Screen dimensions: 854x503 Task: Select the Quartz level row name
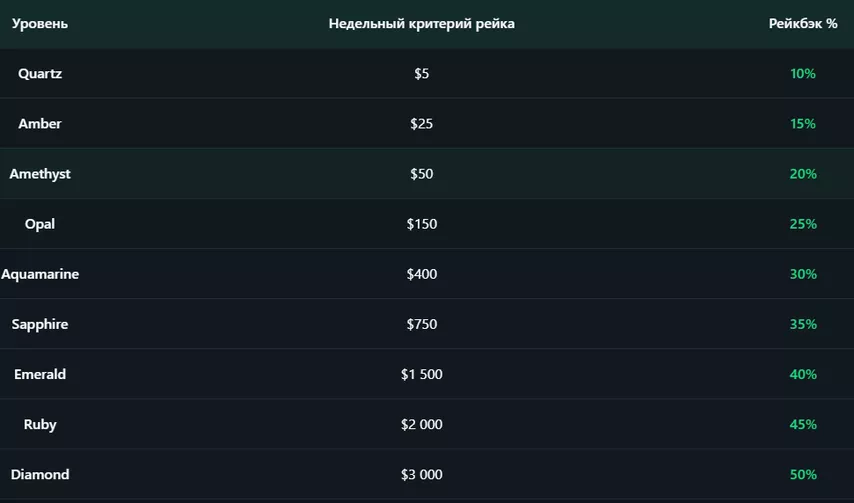pos(40,74)
